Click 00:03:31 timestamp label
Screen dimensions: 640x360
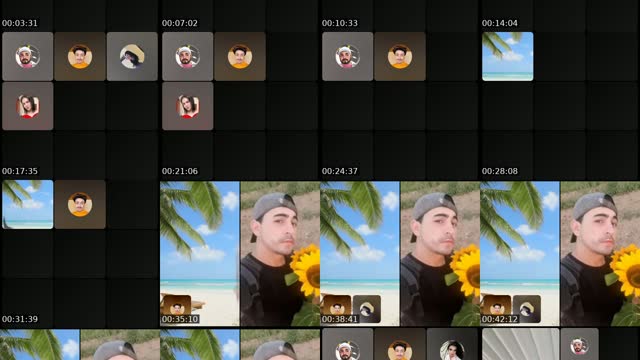pyautogui.click(x=20, y=23)
